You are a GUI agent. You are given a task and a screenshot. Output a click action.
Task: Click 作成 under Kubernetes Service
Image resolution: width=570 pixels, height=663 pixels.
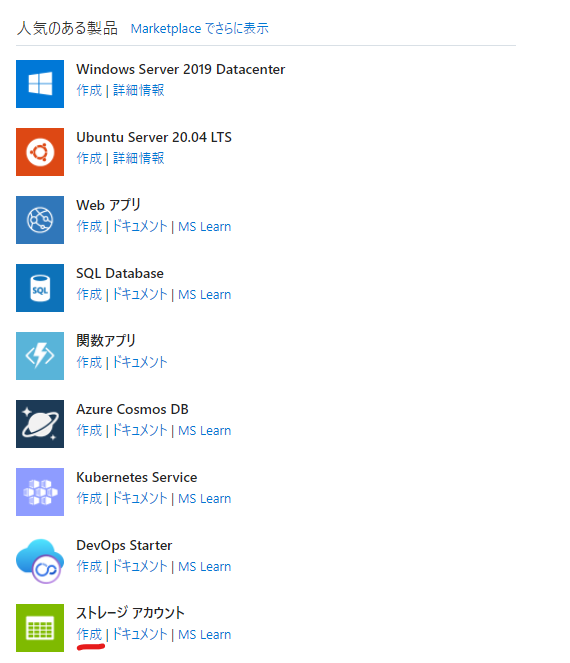(x=89, y=498)
